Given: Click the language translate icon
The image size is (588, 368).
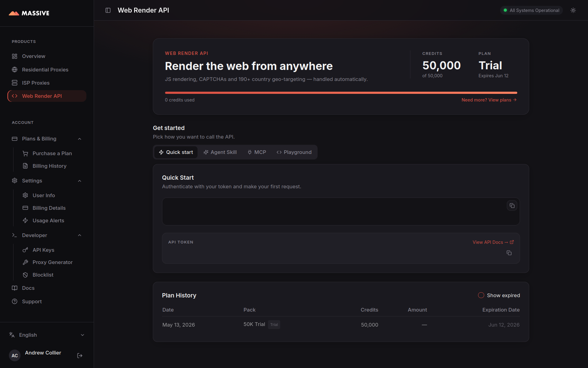Looking at the screenshot, I should [x=12, y=335].
